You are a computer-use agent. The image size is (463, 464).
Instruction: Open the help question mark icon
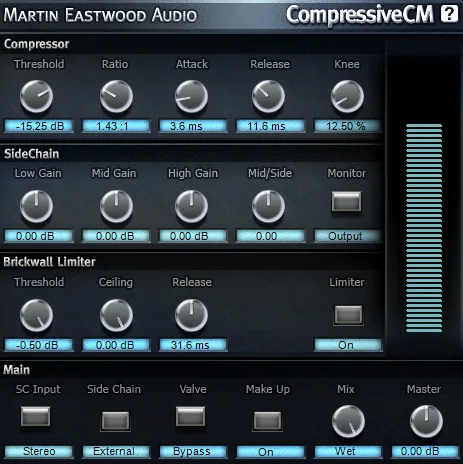[449, 14]
